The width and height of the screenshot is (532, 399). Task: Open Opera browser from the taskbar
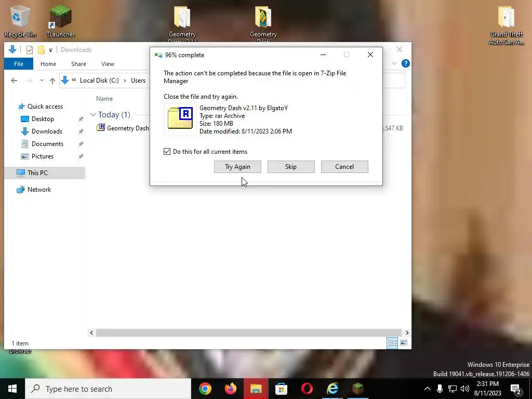[x=307, y=389]
